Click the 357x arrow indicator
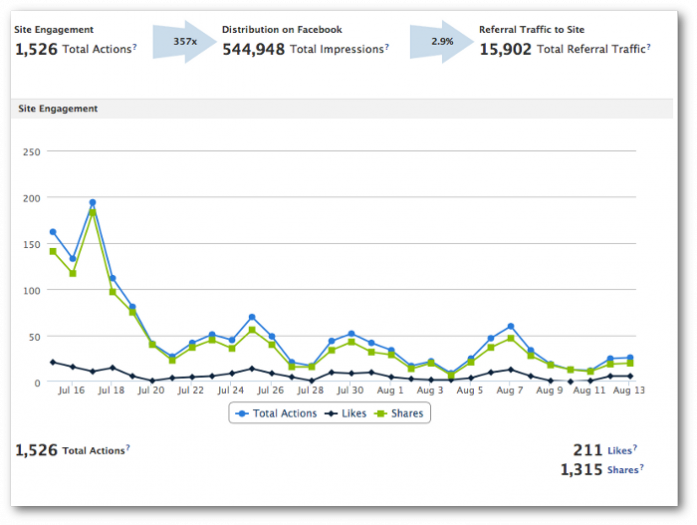The width and height of the screenshot is (697, 525). click(x=185, y=42)
